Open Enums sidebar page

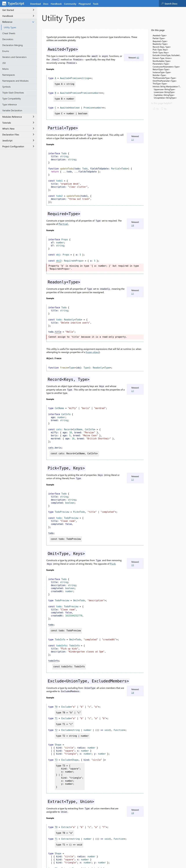18,51
